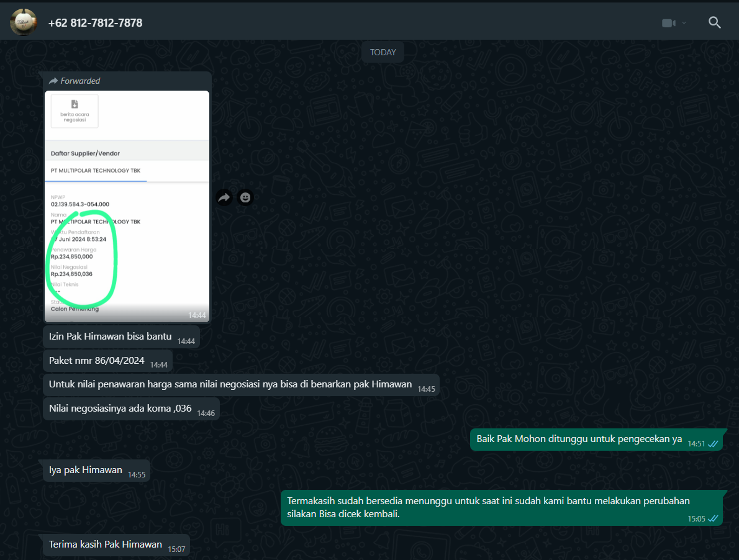This screenshot has height=560, width=739.
Task: Open the forwarded vendor screenshot image
Action: click(127, 206)
